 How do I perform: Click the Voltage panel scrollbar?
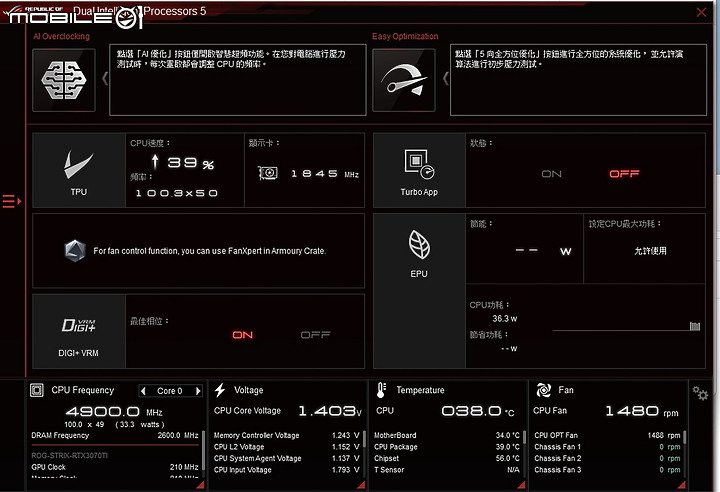(x=364, y=439)
